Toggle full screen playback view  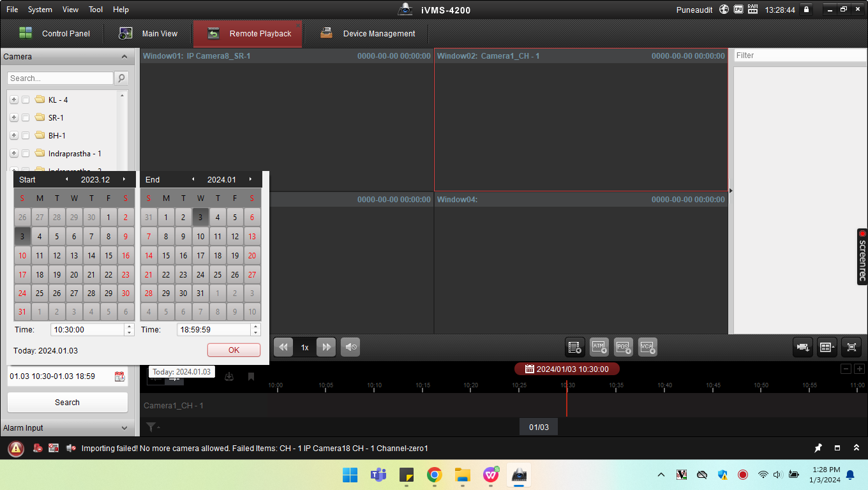851,347
